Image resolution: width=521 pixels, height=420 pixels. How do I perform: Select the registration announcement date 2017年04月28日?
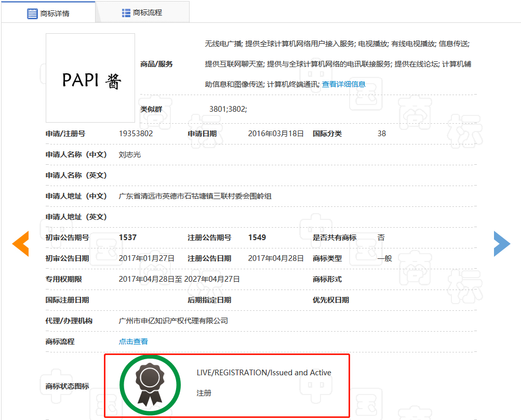276,258
